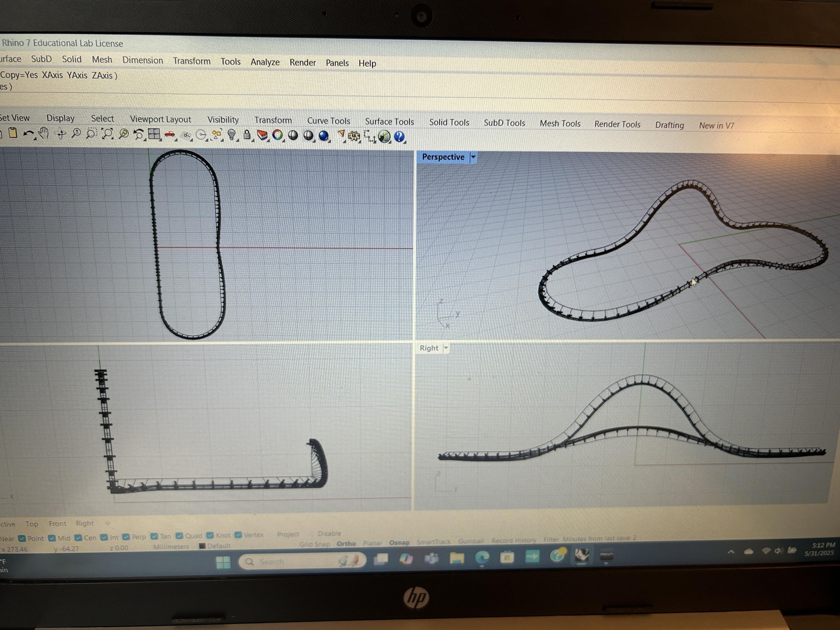Click the Windows Start button
Image resolution: width=840 pixels, height=630 pixels.
coord(223,562)
